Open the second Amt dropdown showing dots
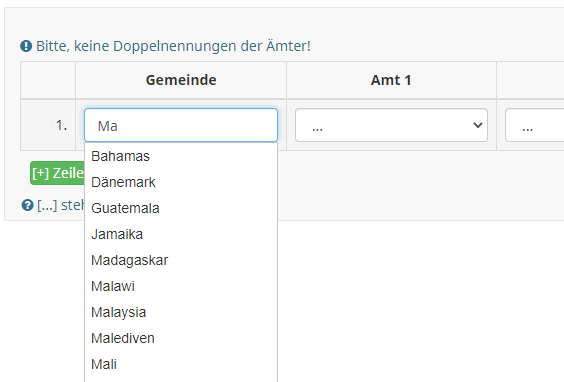Viewport: 564px width, 382px height. pyautogui.click(x=535, y=125)
